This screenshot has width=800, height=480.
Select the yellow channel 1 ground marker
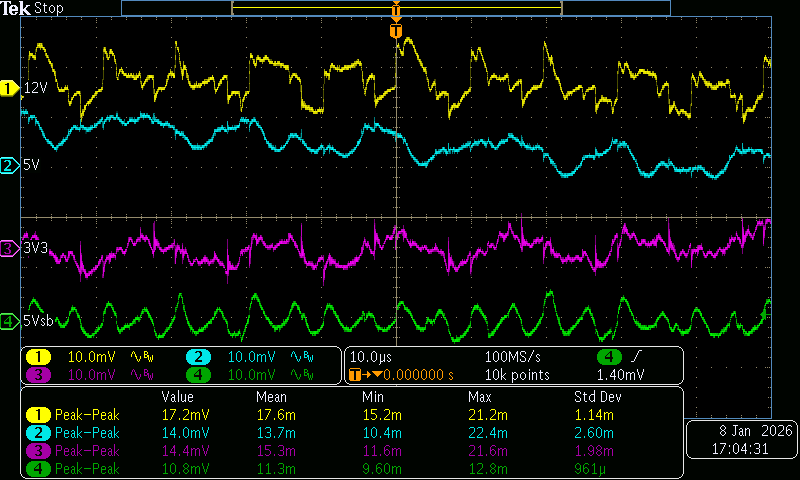pos(10,88)
